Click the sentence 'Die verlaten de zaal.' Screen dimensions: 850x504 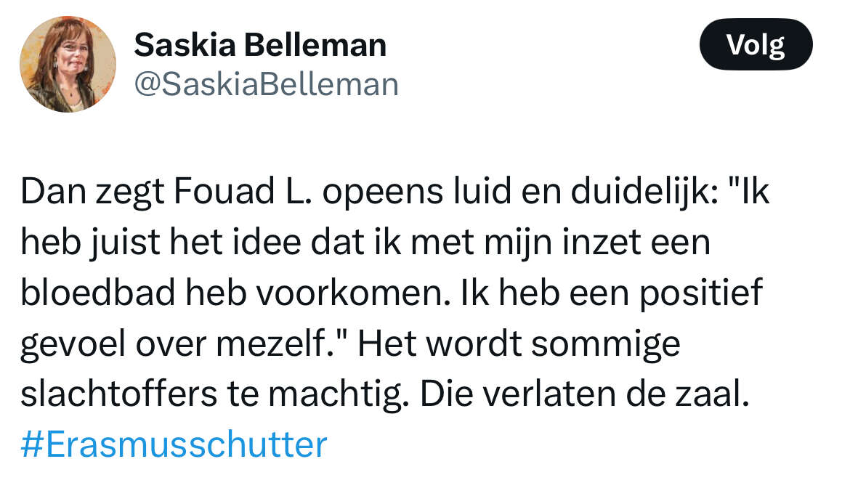(x=584, y=394)
